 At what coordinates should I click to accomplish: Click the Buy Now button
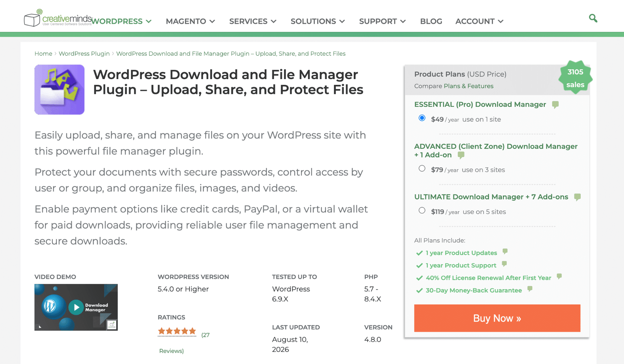click(x=497, y=318)
